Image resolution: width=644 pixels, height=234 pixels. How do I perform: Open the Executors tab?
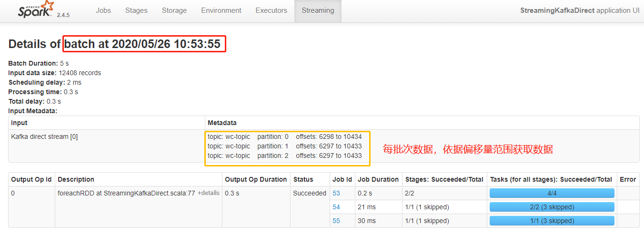(272, 10)
